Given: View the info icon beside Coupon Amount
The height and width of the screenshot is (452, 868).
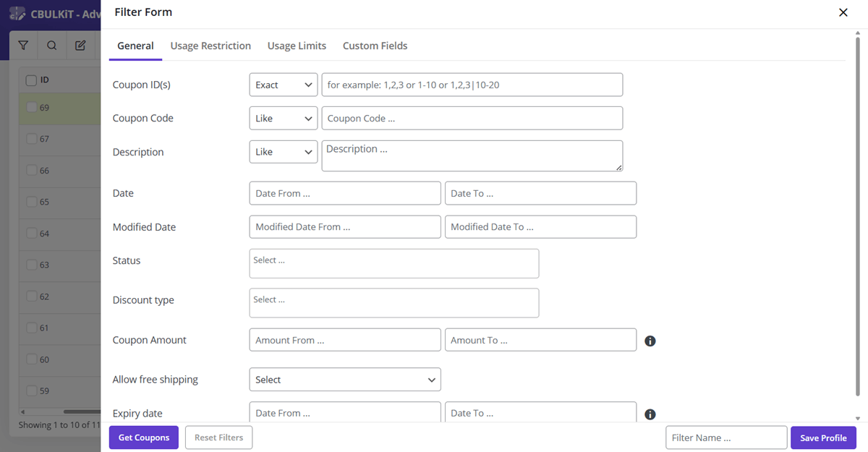Looking at the screenshot, I should click(x=650, y=341).
